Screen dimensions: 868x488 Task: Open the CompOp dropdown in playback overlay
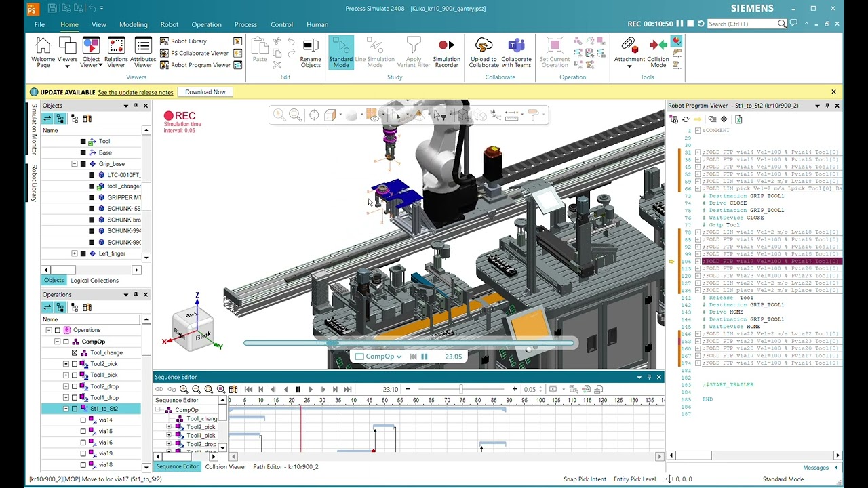[399, 357]
